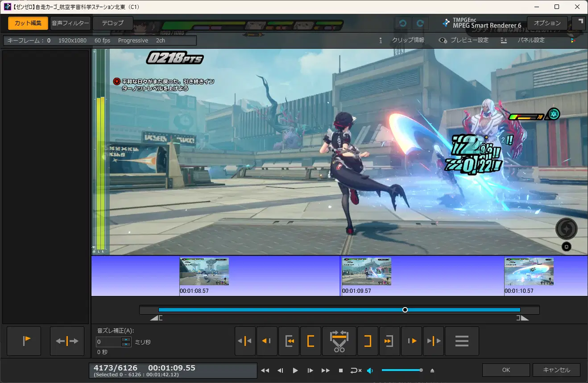This screenshot has height=383, width=588.
Task: Click the undo arrow button
Action: point(403,23)
